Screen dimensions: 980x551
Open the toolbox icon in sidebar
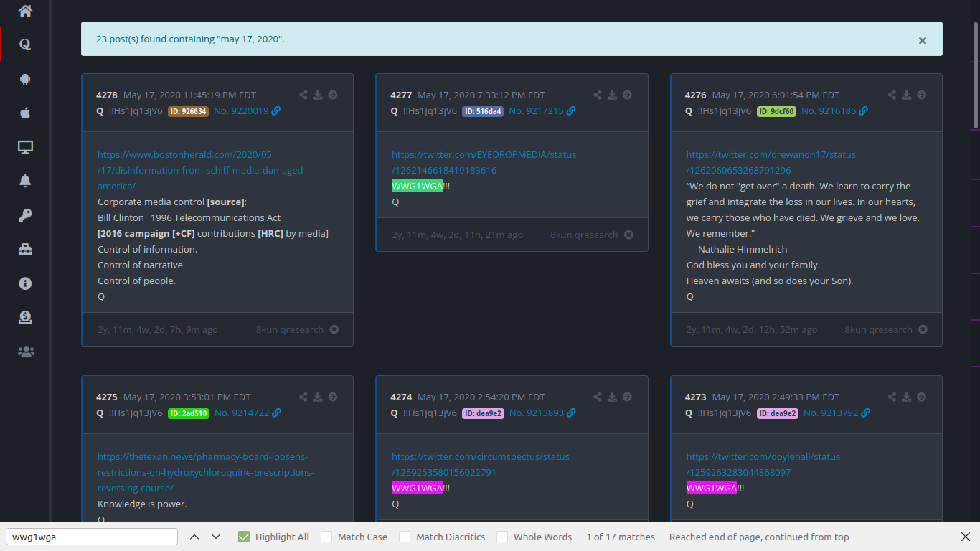(x=25, y=249)
